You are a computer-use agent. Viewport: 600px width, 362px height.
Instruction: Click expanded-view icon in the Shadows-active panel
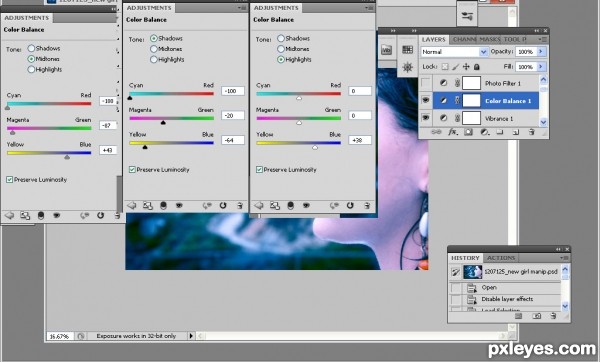(x=148, y=206)
